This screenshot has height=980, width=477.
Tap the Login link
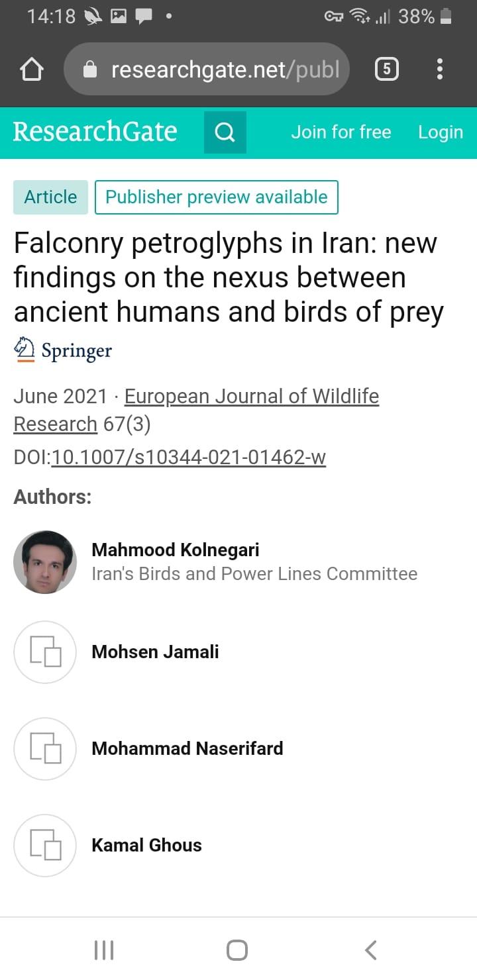[440, 132]
